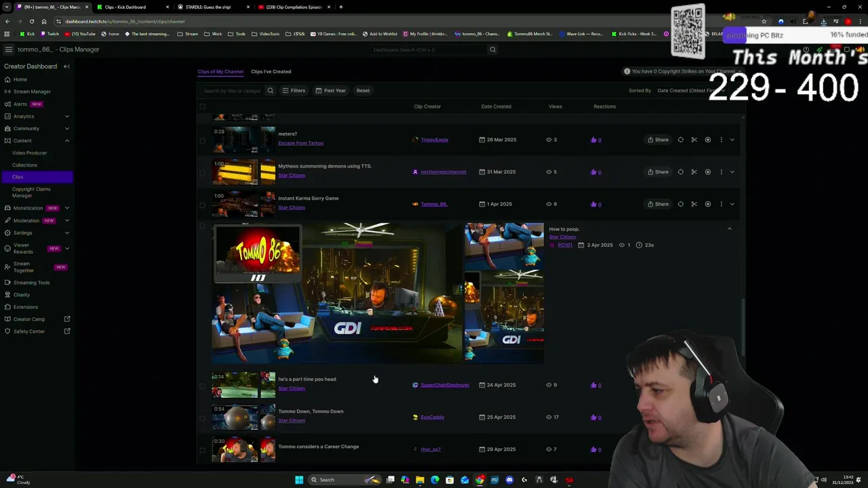Expand the 'meters?' clip row chevron

pyautogui.click(x=732, y=140)
